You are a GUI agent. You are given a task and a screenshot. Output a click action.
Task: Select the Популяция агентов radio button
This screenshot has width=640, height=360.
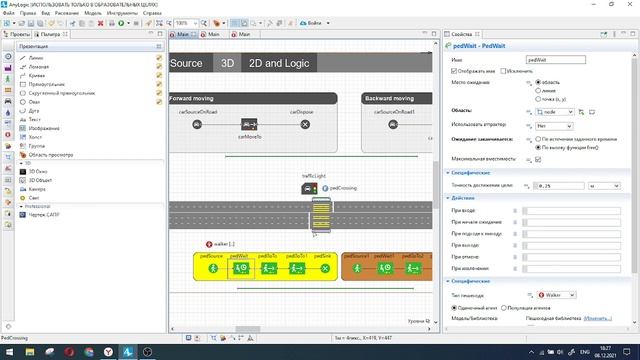pos(504,308)
